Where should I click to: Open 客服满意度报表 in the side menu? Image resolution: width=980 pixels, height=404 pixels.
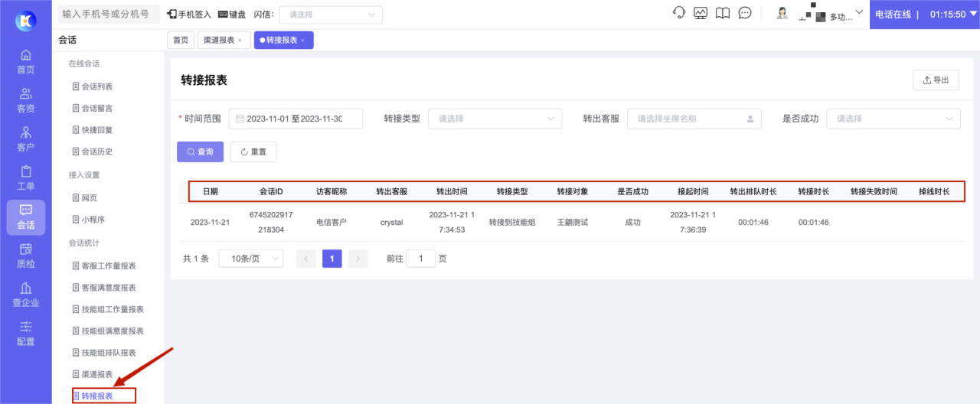pos(104,287)
